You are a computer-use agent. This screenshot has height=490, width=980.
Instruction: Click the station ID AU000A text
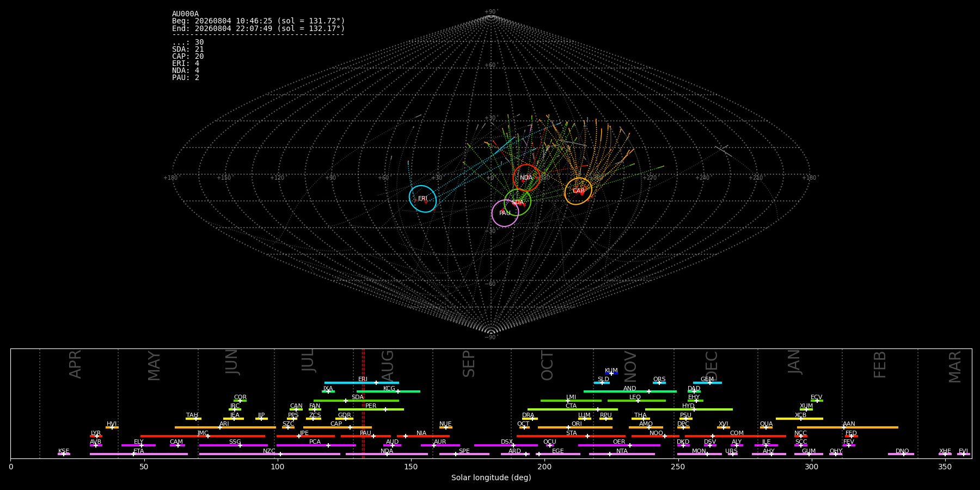185,14
